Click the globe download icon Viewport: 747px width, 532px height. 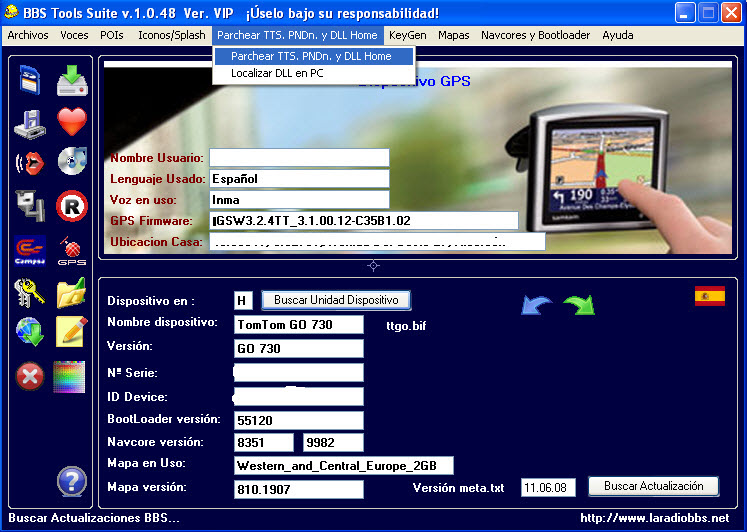pyautogui.click(x=30, y=331)
